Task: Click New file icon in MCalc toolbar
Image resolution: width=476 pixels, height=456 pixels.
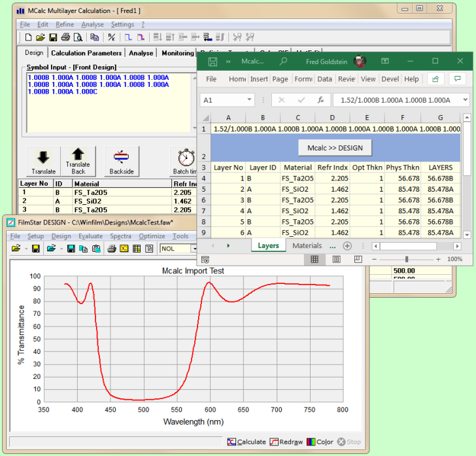Action: pyautogui.click(x=28, y=37)
